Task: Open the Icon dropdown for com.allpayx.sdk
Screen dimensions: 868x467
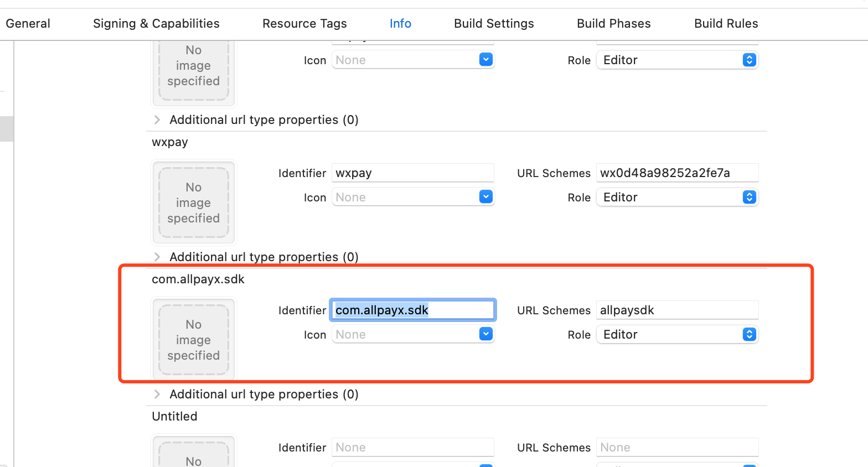Action: [x=485, y=334]
